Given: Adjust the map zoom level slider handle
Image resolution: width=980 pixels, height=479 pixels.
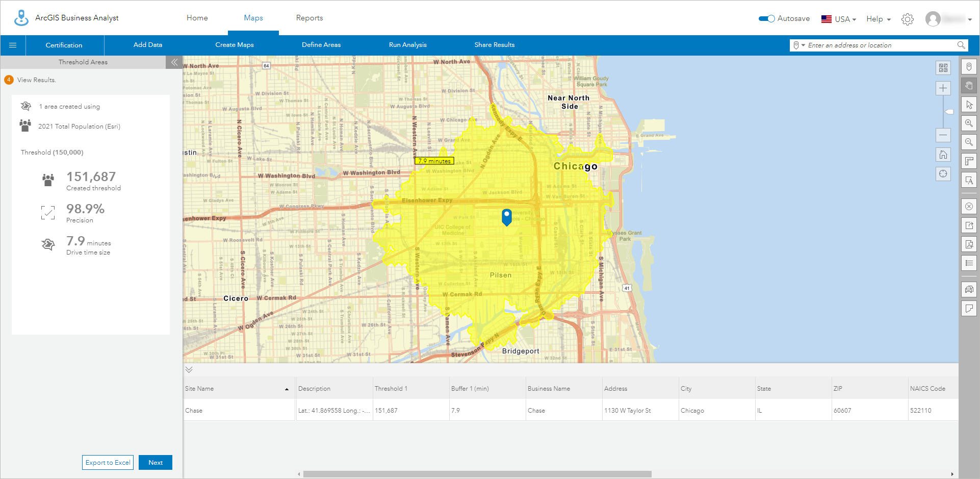Looking at the screenshot, I should point(949,112).
